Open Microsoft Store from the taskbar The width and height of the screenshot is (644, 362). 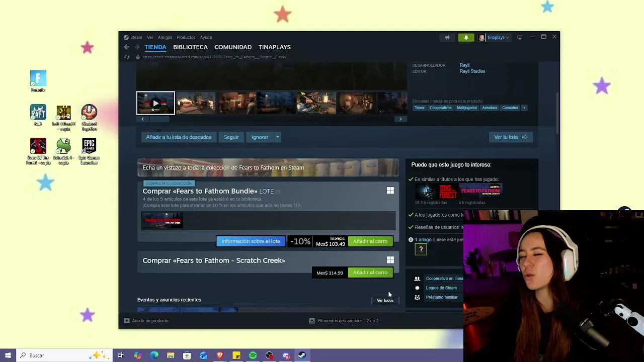pos(187,355)
